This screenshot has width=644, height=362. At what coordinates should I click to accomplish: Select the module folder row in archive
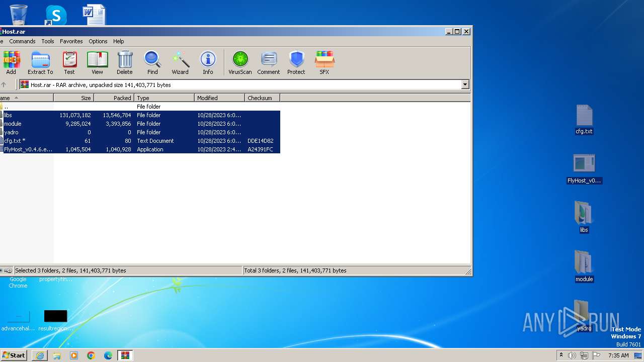click(140, 124)
